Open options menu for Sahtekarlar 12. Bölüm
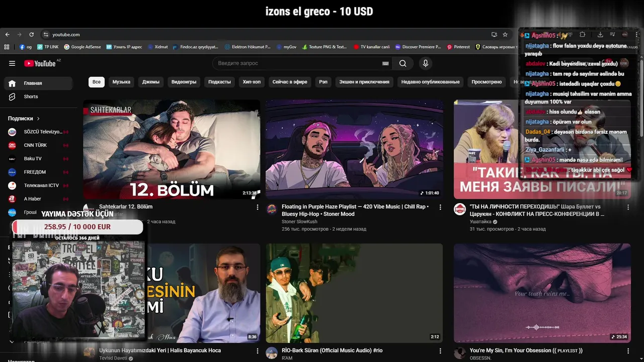Screen dimensions: 644x362 (258, 207)
